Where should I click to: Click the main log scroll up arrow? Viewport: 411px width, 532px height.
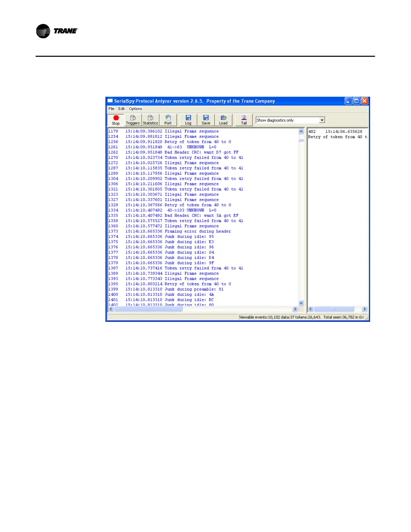(x=301, y=131)
